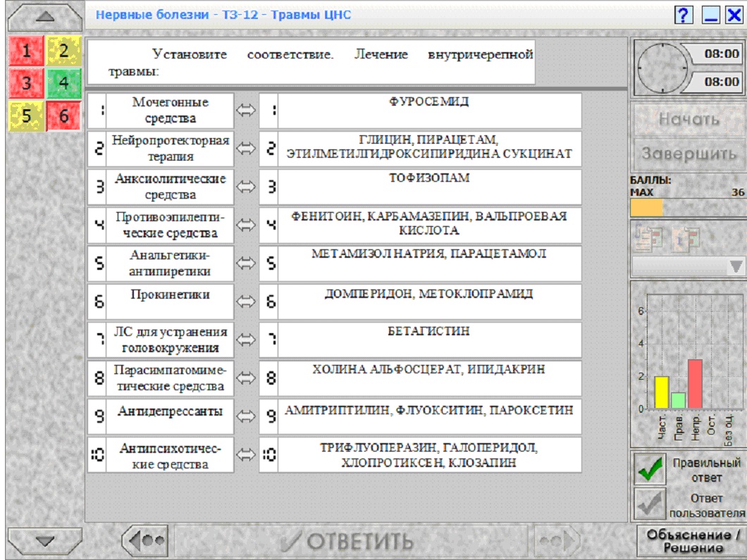This screenshot has width=747, height=560.
Task: Jump to question 4
Action: (64, 83)
